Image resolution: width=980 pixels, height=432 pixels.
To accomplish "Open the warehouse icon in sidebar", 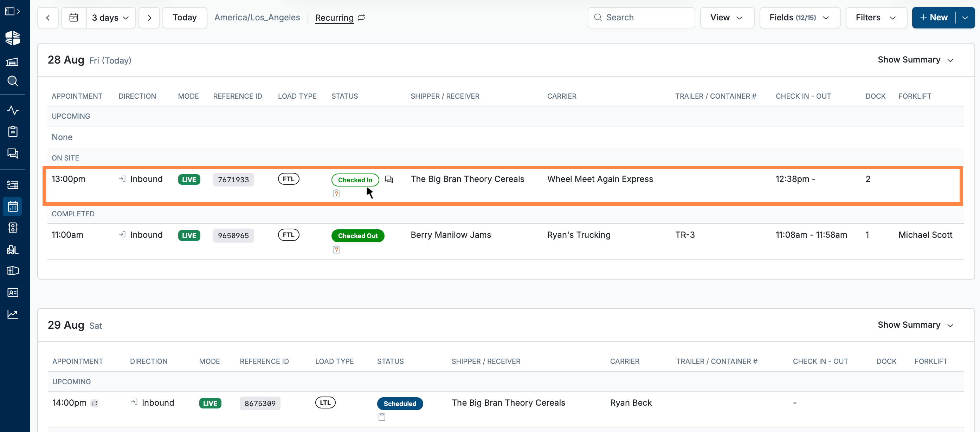I will pos(13,61).
